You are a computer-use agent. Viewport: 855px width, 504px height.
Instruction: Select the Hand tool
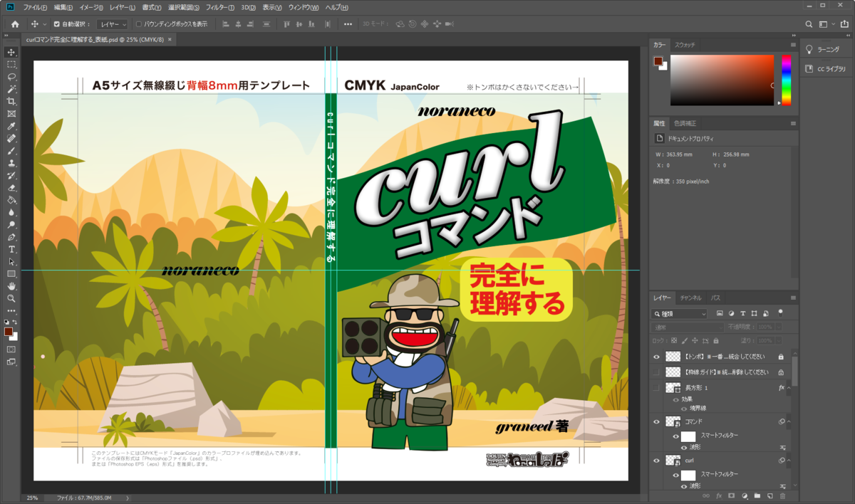(11, 286)
